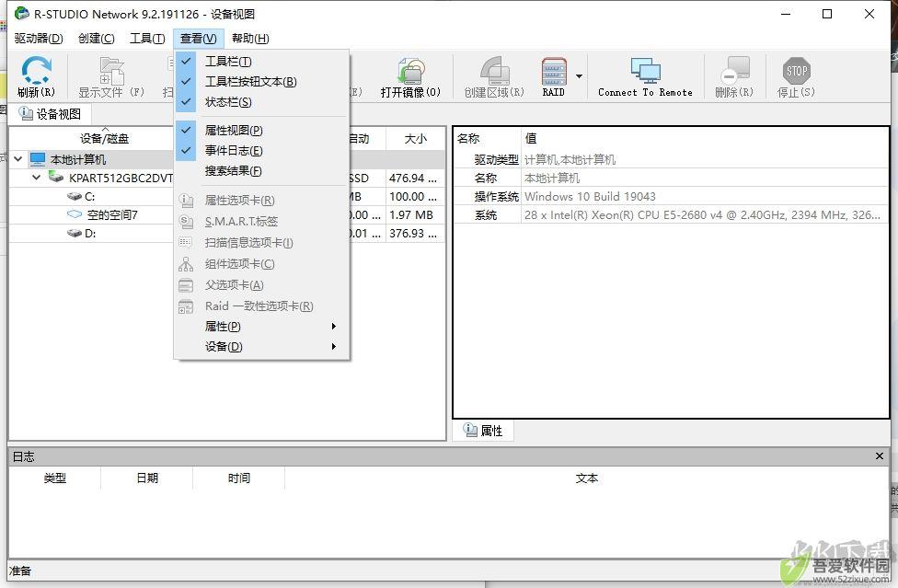The height and width of the screenshot is (588, 898).
Task: Toggle the Status Bar (状态栏) option
Action: 261,102
